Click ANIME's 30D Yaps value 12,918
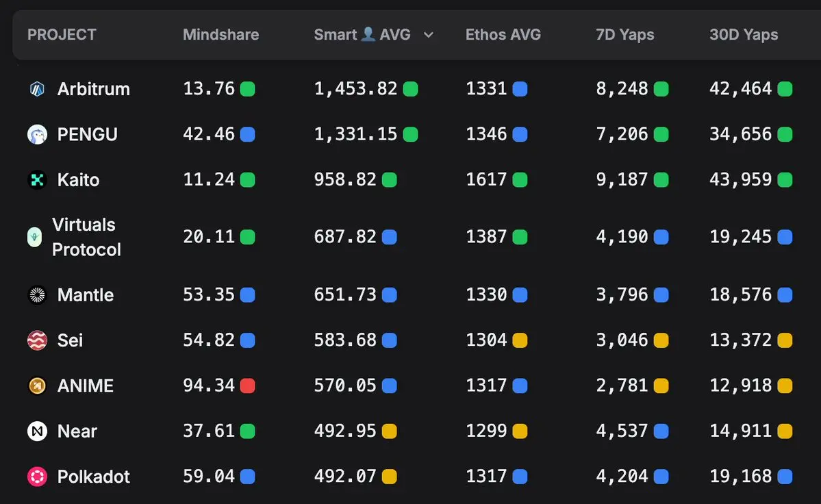 pyautogui.click(x=740, y=386)
